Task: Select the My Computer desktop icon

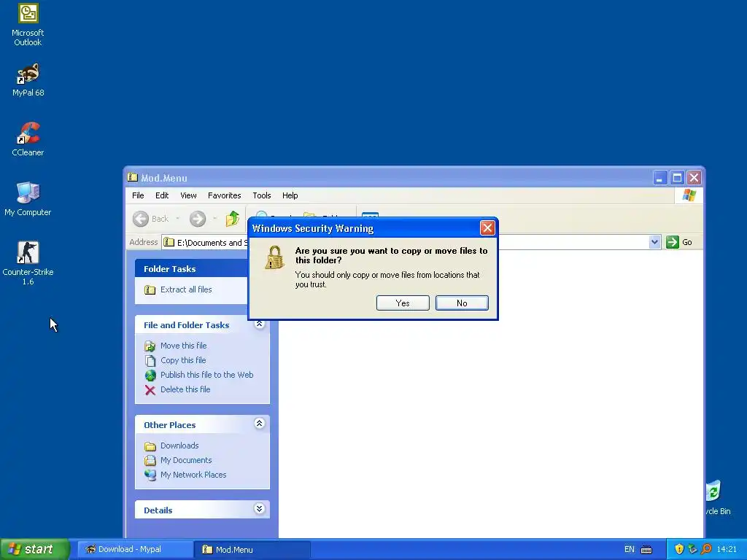Action: click(x=28, y=199)
